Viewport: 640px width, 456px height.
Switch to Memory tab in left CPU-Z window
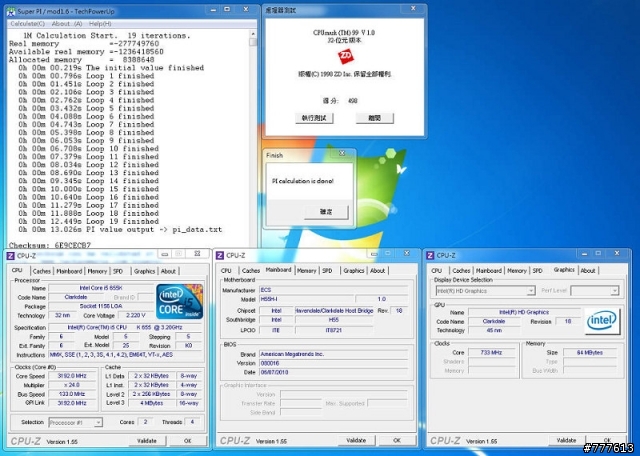[x=97, y=271]
